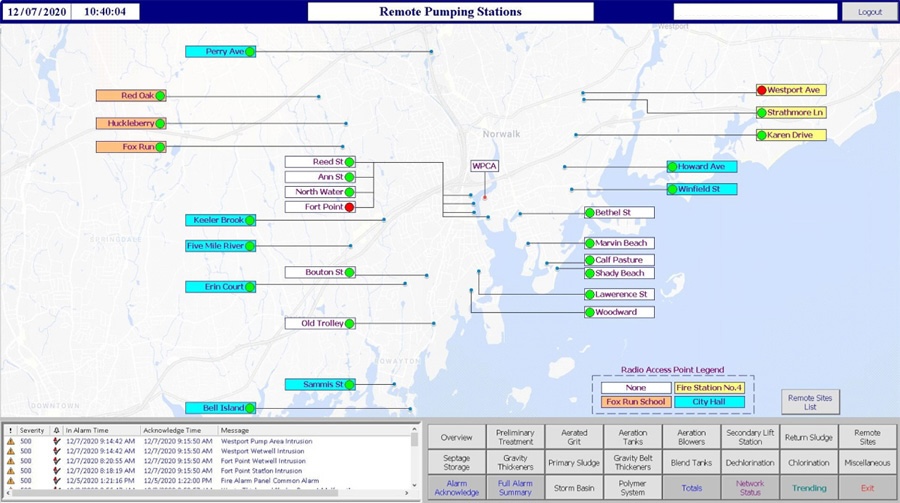The image size is (900, 503).
Task: Click the Winfield St status indicator
Action: [x=672, y=189]
